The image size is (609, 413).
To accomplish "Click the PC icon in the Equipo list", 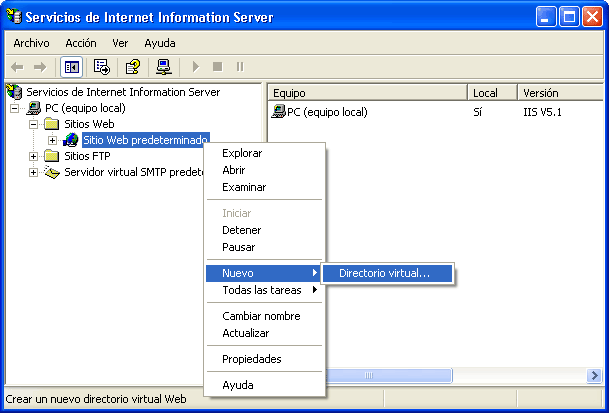I will tap(278, 112).
